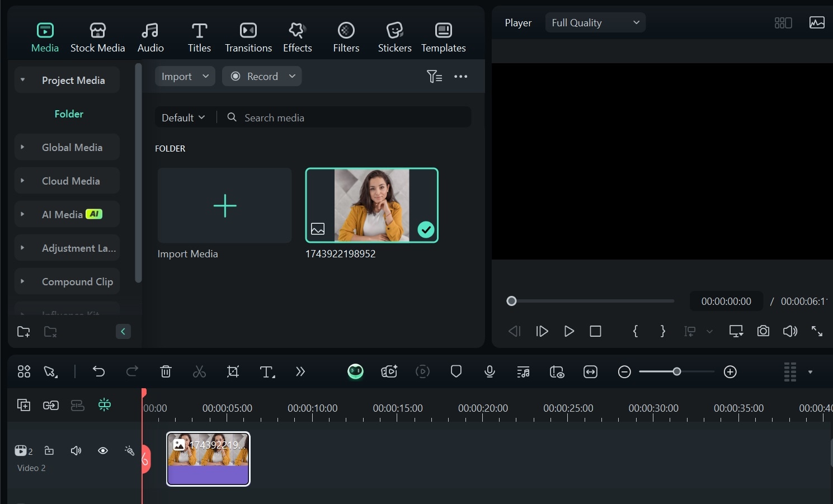Toggle auto link in timeline
The height and width of the screenshot is (504, 833).
coord(50,404)
